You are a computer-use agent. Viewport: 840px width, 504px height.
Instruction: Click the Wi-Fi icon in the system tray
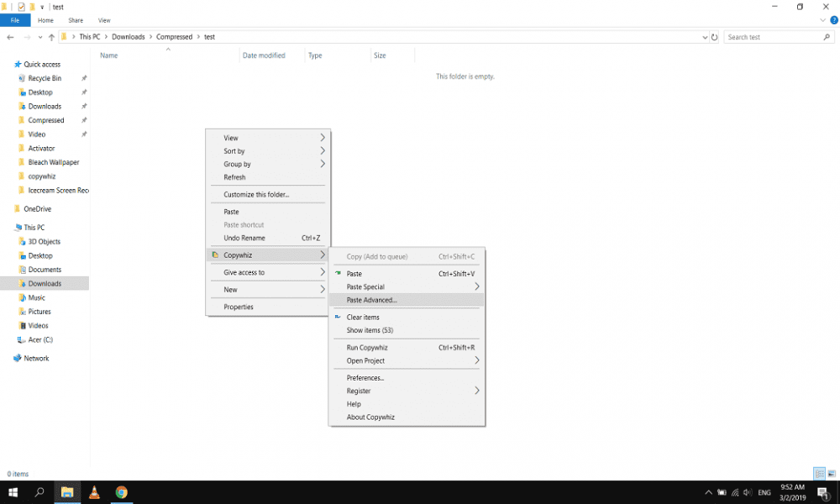(x=737, y=492)
